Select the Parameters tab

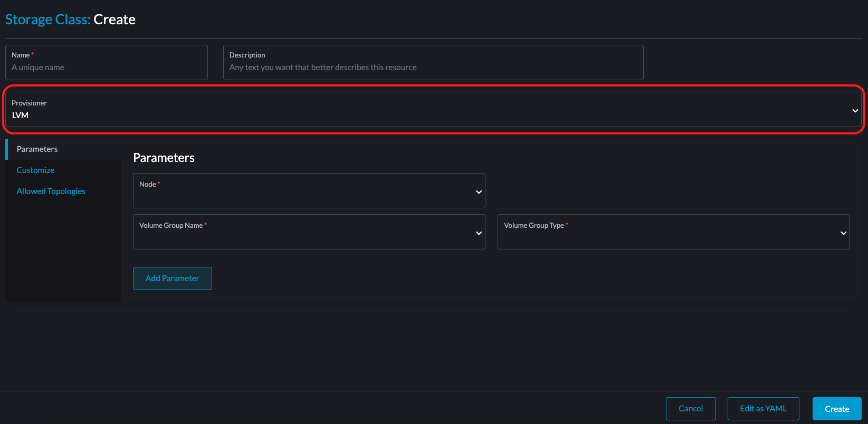(x=37, y=149)
